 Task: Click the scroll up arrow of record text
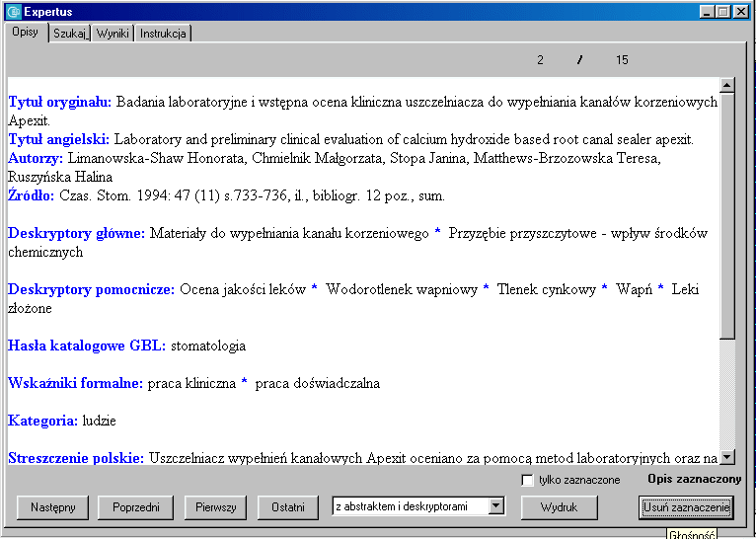(x=727, y=86)
